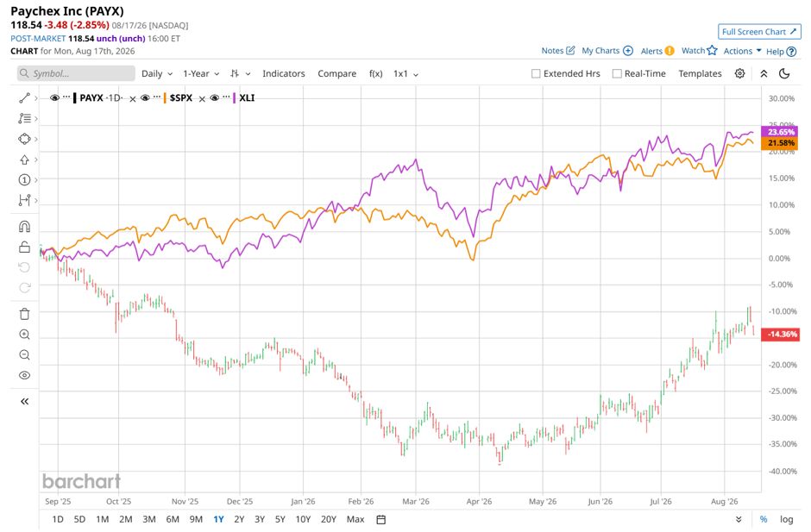Redo last chart action
811x532 pixels.
(24, 287)
